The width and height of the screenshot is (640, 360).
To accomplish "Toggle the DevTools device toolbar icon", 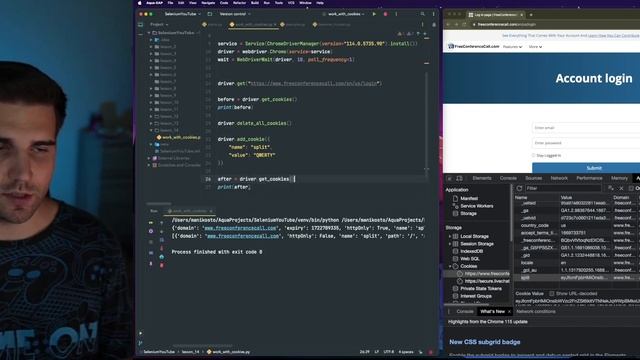I will tap(459, 178).
